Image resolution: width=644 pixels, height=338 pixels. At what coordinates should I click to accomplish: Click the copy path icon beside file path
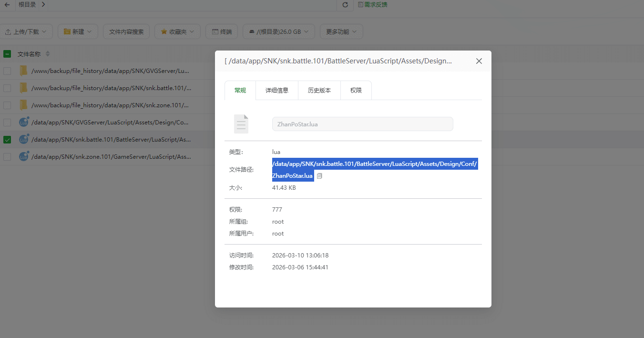coord(319,176)
